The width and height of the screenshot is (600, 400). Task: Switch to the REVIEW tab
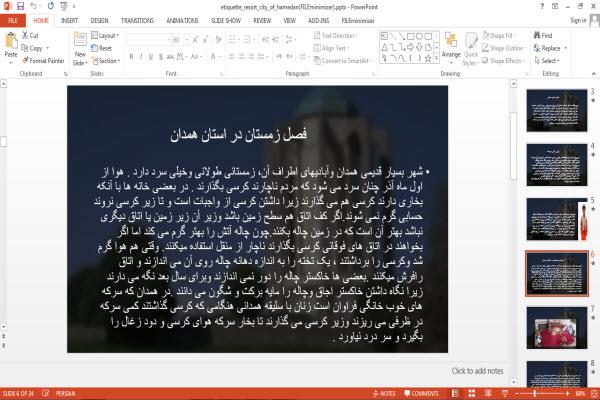pyautogui.click(x=262, y=21)
